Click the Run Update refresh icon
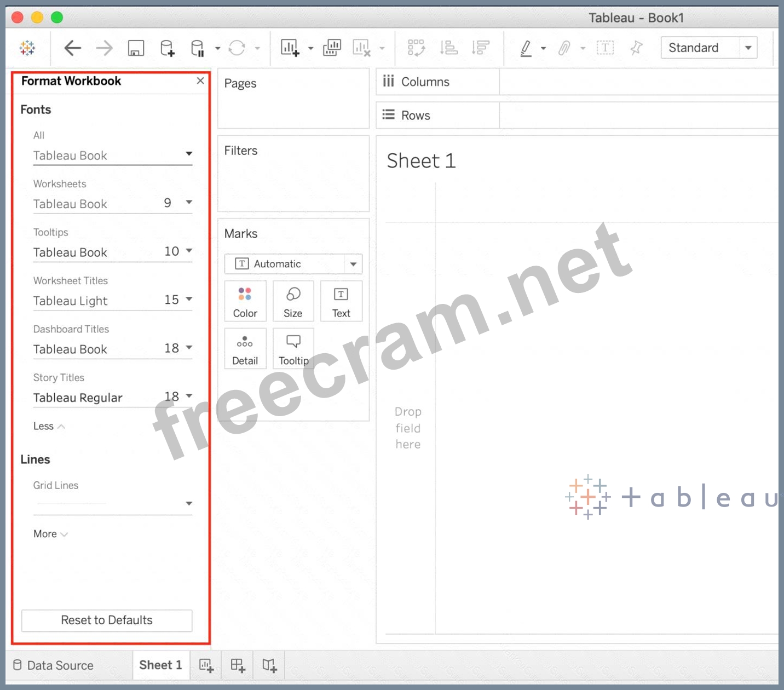The height and width of the screenshot is (690, 784). [x=237, y=48]
